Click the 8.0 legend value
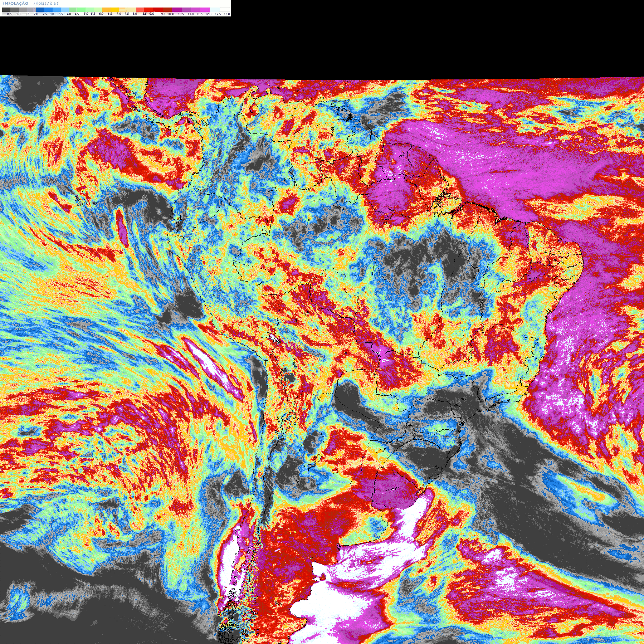Viewport: 644px width, 644px height. click(x=135, y=14)
